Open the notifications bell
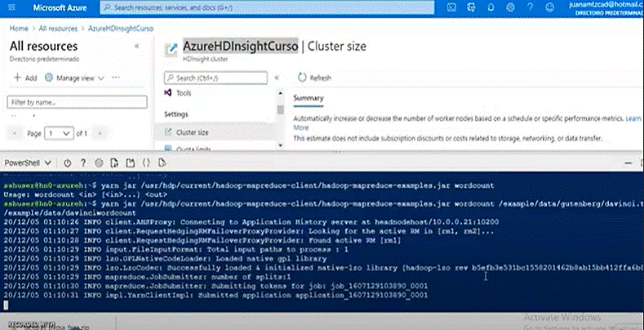Viewport: 644px width, 330px height. [491, 7]
